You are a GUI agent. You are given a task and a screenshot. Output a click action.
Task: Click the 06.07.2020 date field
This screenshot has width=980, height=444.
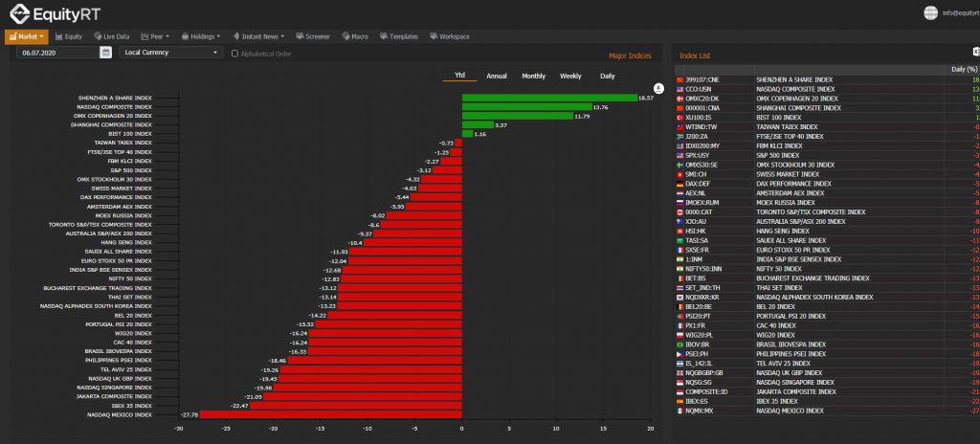[58, 53]
